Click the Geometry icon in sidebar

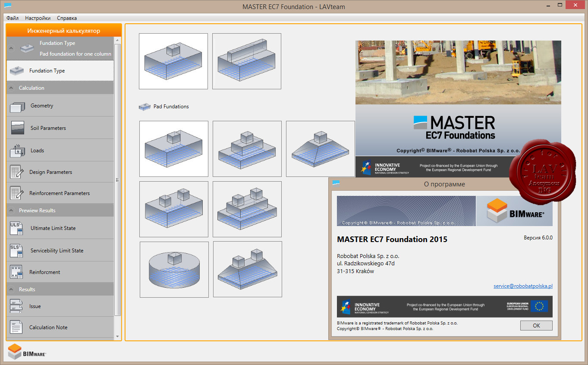coord(18,106)
